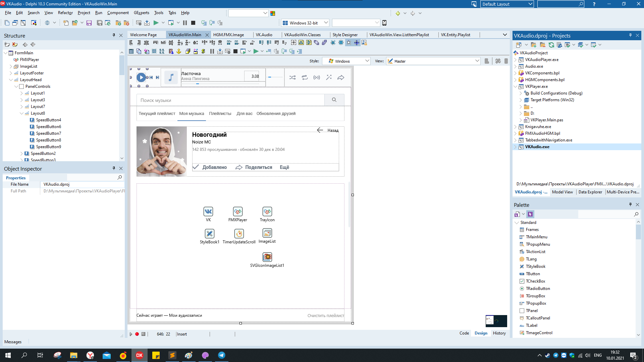Screen dimensions: 644x362
Task: Click the Remove file from project icon
Action: click(126, 23)
